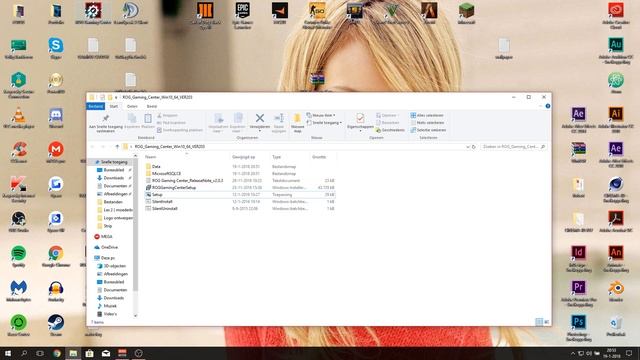Click the Eigenschappen icon in ribbon

click(360, 118)
